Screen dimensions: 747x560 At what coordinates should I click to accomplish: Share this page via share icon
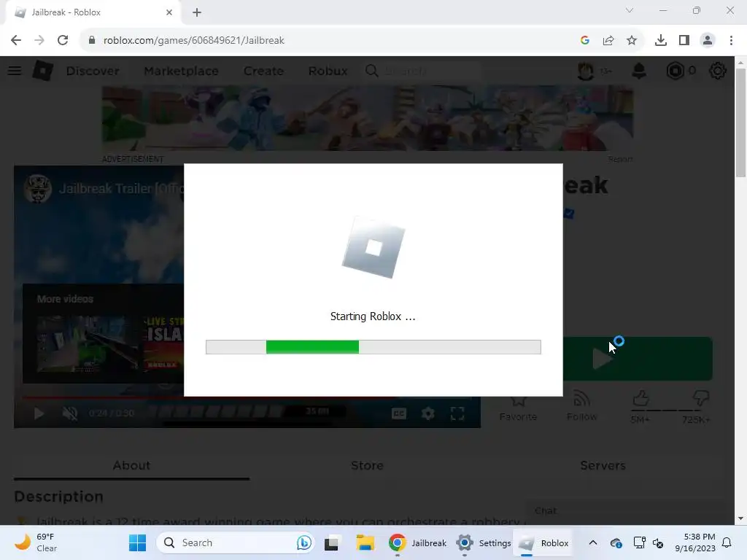point(608,41)
